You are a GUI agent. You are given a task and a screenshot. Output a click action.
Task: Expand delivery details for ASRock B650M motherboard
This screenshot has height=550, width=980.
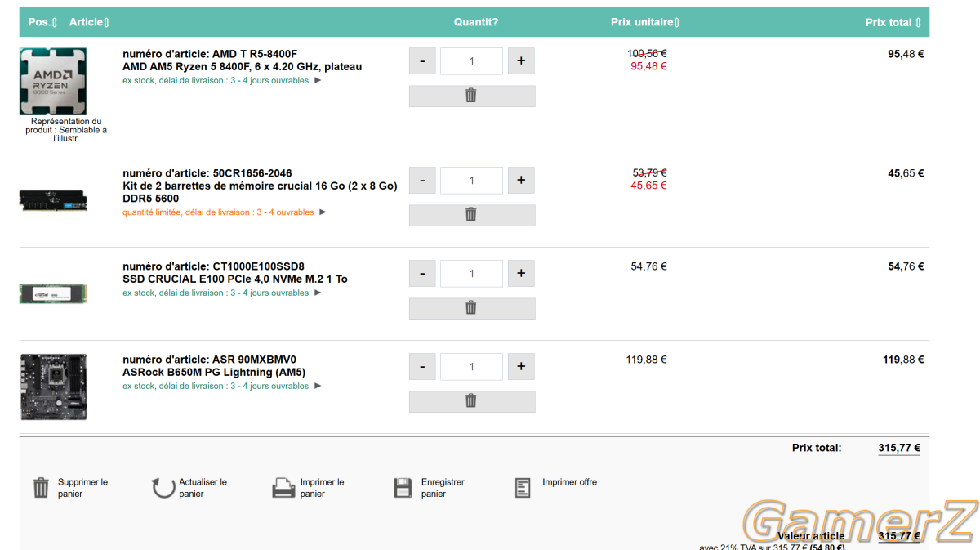(x=318, y=386)
